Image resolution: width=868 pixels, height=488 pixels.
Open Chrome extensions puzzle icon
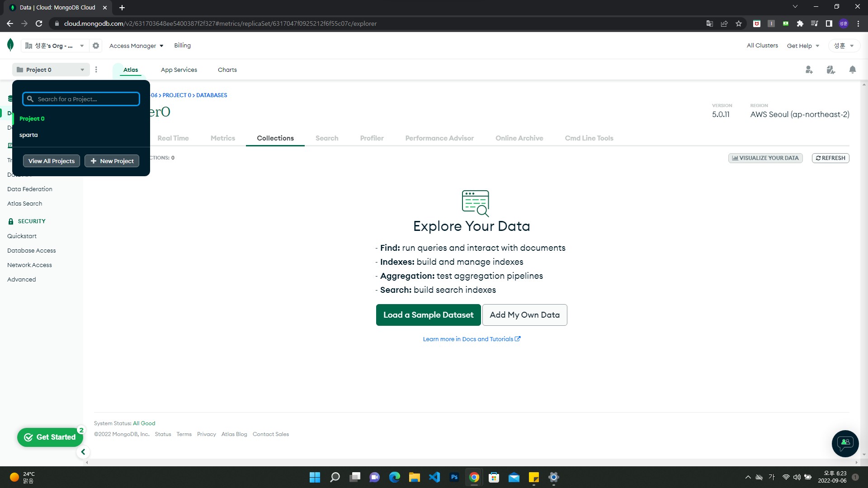(800, 23)
